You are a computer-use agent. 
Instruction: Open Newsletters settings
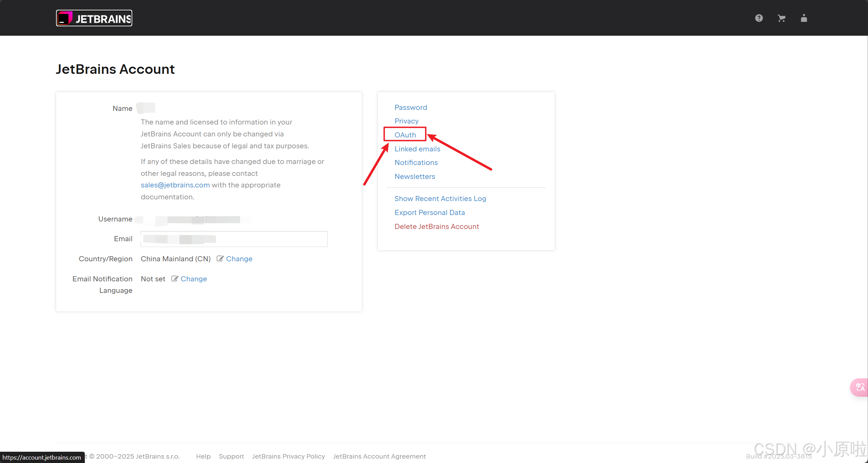click(x=415, y=177)
